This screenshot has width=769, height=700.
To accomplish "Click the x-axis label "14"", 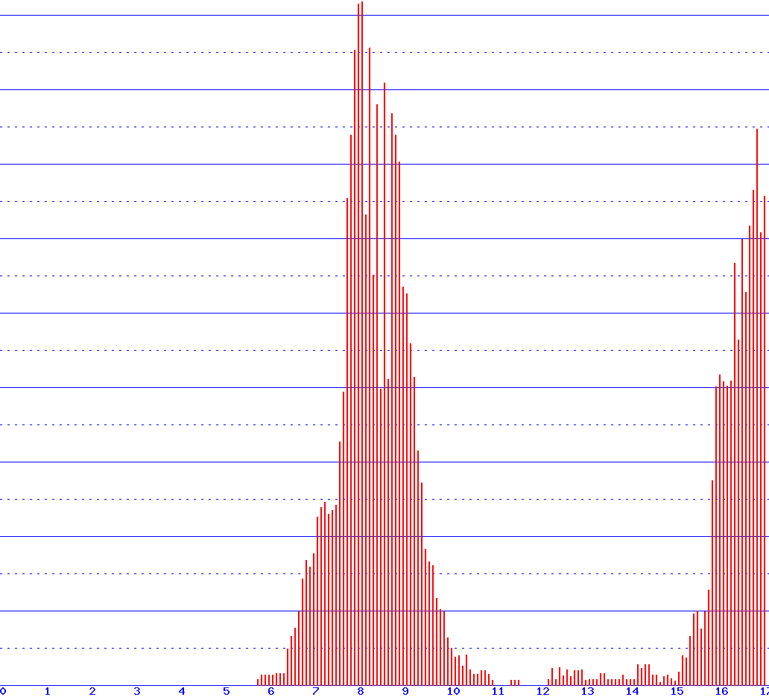I will point(632,692).
